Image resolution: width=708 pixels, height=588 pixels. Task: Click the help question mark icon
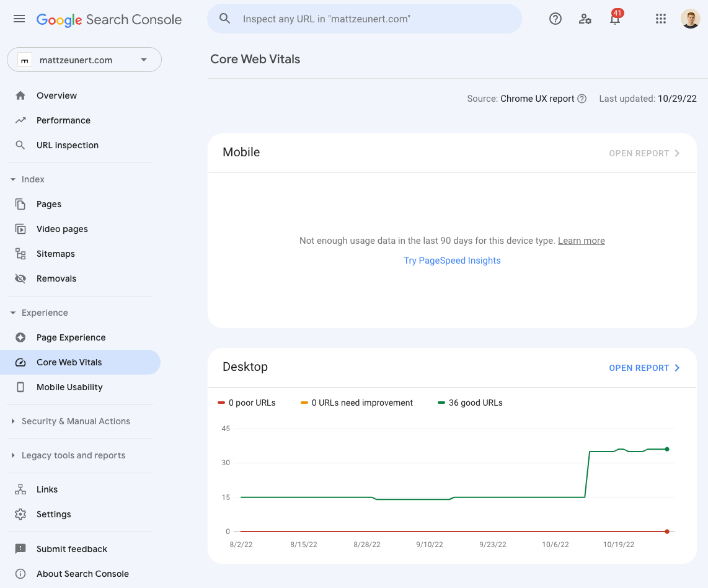click(x=555, y=19)
